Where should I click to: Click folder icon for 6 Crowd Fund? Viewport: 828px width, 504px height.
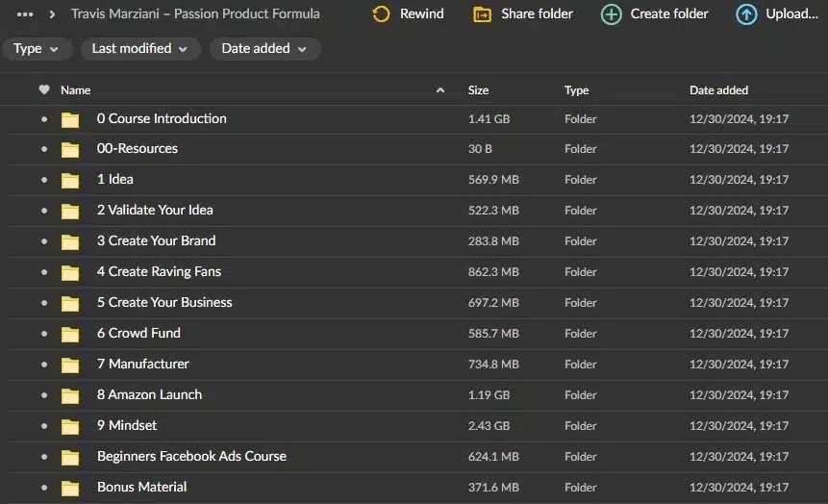point(69,334)
